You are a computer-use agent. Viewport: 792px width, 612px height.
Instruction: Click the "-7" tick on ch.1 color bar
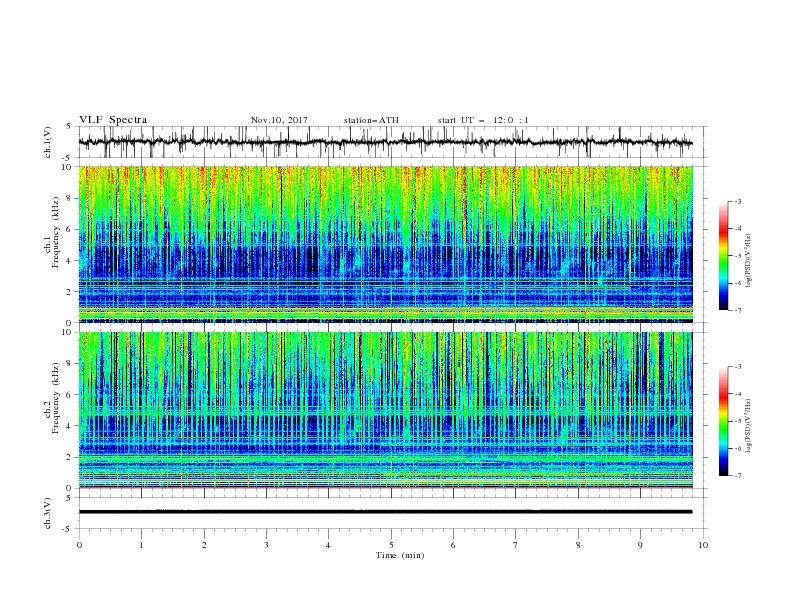[x=737, y=311]
